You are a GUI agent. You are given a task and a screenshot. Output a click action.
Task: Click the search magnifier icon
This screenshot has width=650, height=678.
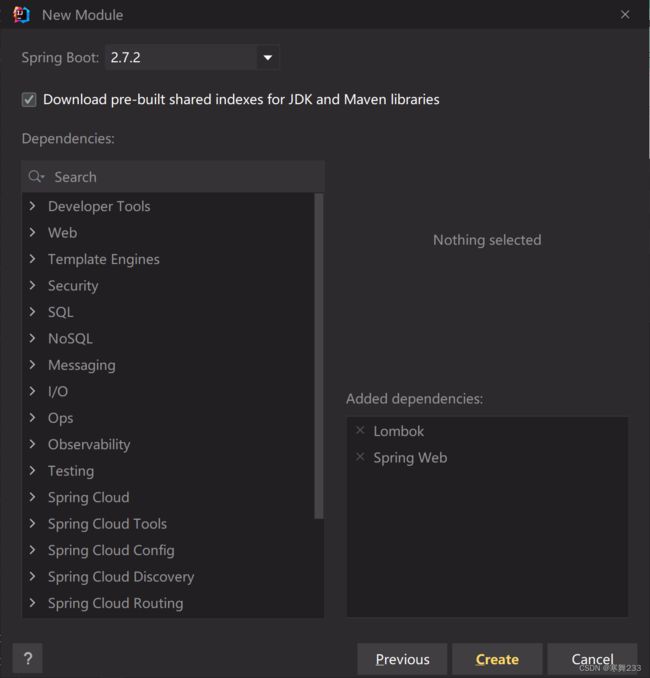click(x=36, y=176)
